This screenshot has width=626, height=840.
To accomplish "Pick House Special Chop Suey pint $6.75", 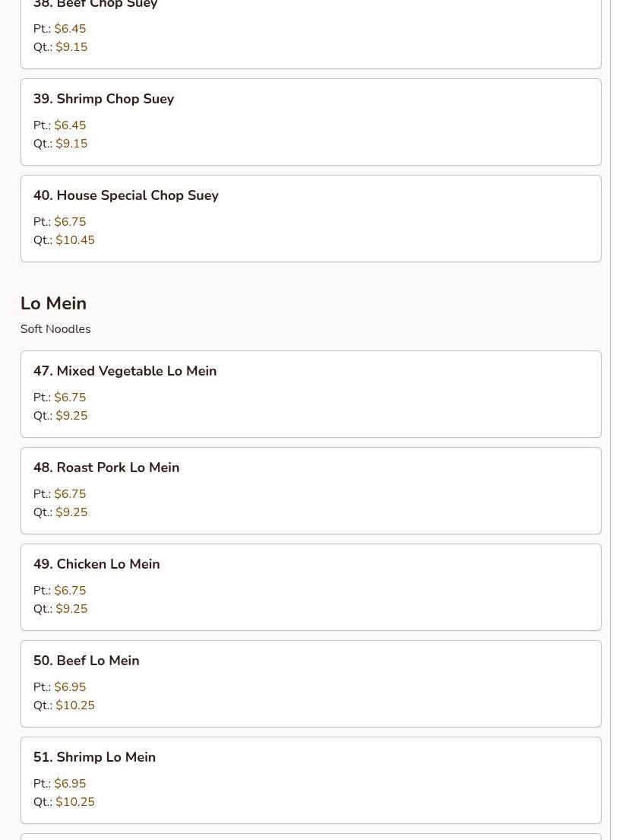I will coord(70,222).
